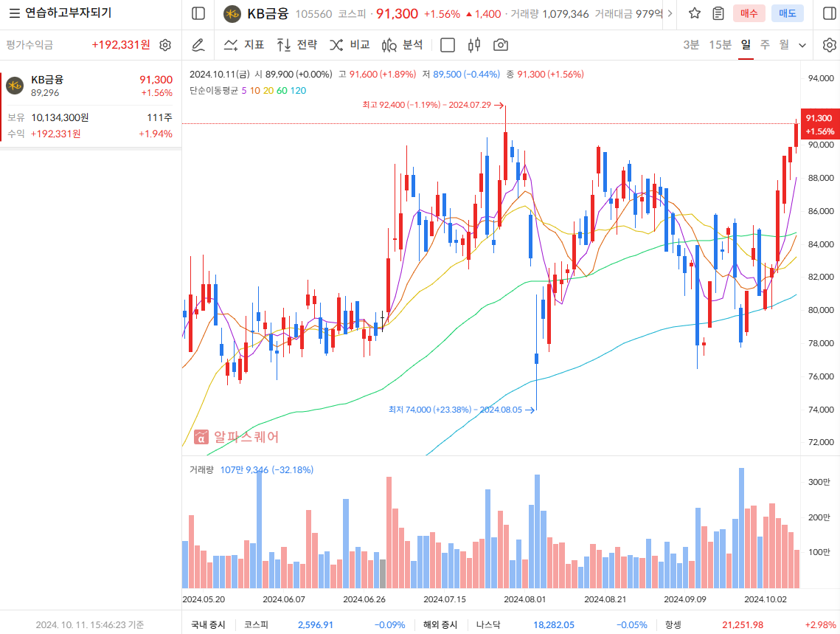This screenshot has width=840, height=634.
Task: Expand the stock info header chevron
Action: pos(670,13)
